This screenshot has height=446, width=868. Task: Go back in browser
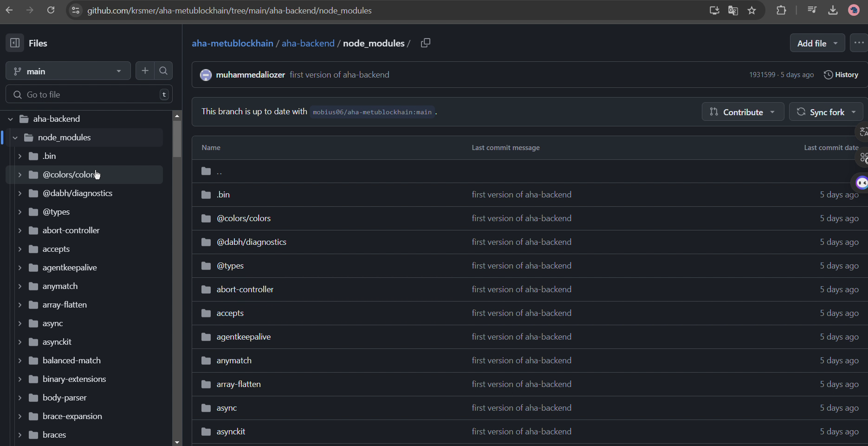click(x=9, y=10)
